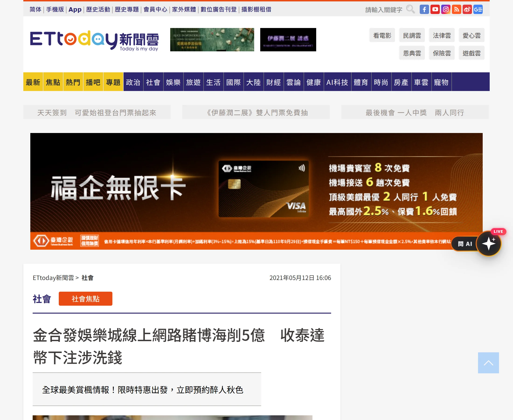Open the AI sparkle live button
The image size is (513, 420).
point(489,243)
